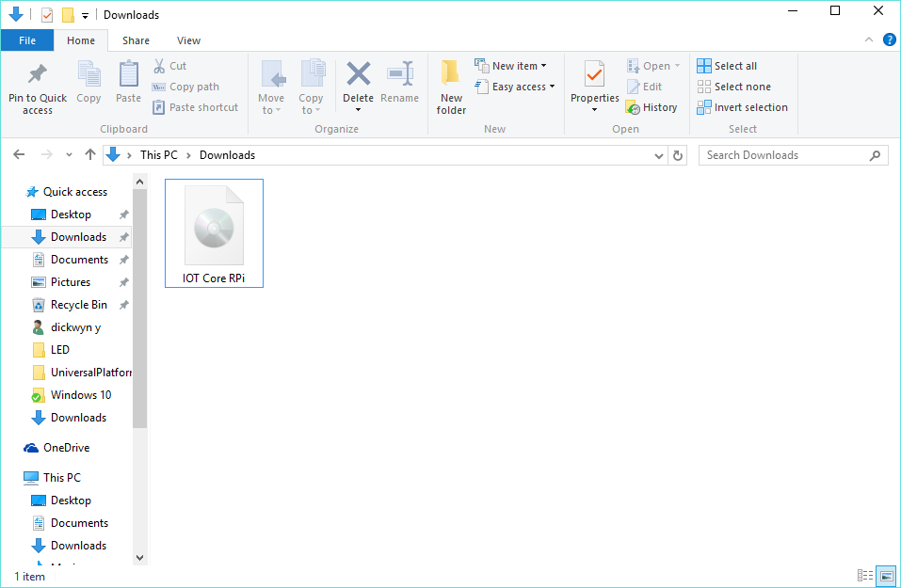The height and width of the screenshot is (588, 901).
Task: Pin selected item to Quick access
Action: tap(38, 87)
